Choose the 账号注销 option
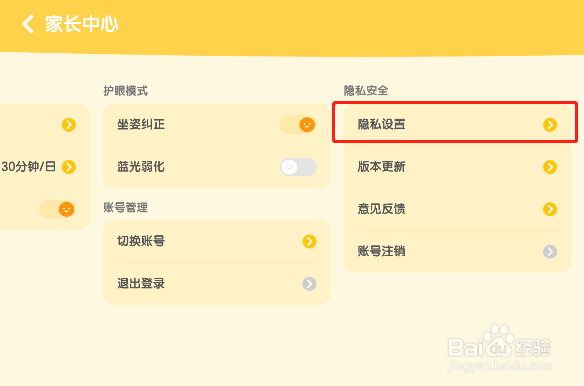The width and height of the screenshot is (584, 386). coord(457,251)
